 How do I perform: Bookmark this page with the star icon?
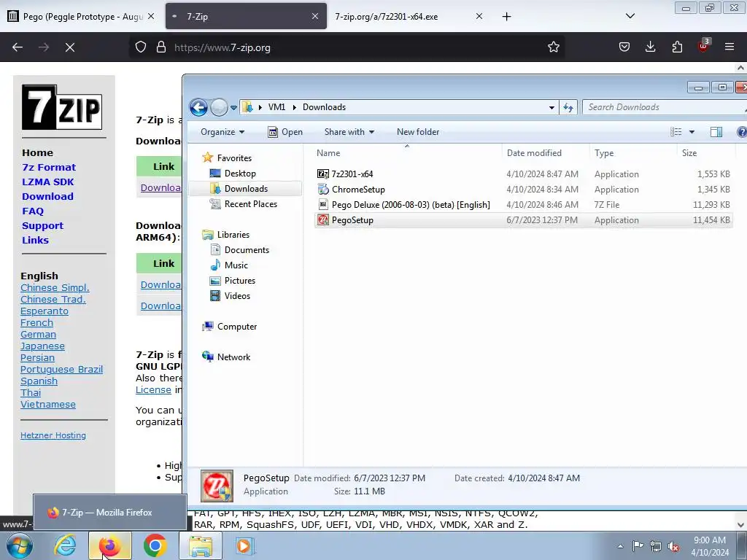point(553,47)
